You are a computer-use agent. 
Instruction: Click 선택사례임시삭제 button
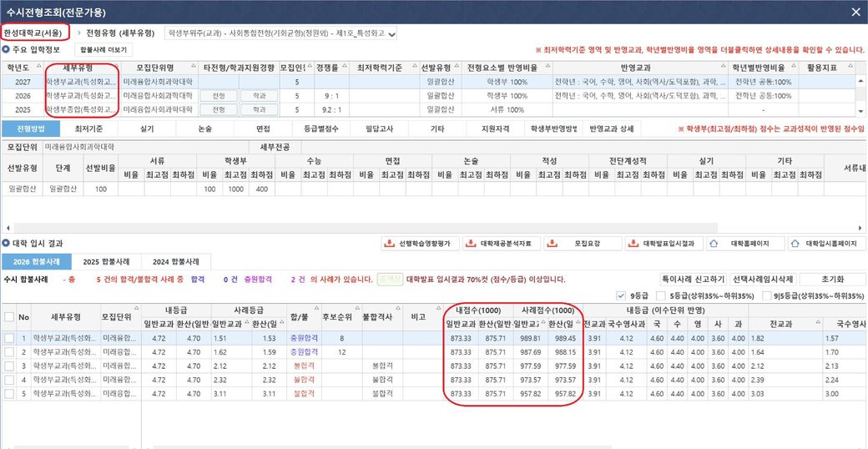(762, 279)
